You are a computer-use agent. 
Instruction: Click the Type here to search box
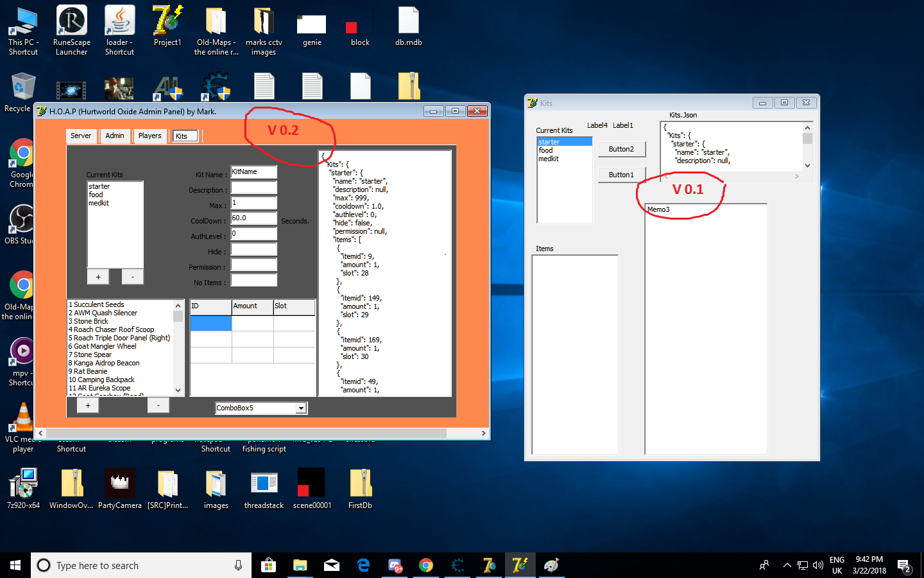click(141, 565)
